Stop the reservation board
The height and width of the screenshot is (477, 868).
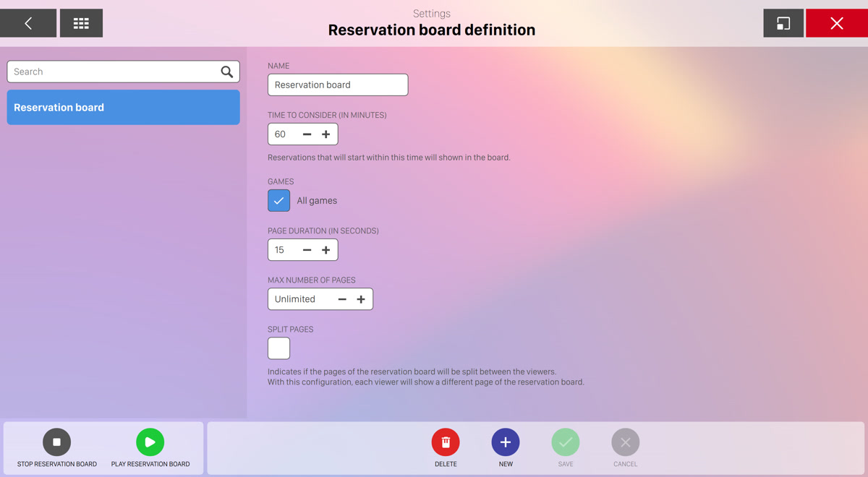[x=56, y=442]
